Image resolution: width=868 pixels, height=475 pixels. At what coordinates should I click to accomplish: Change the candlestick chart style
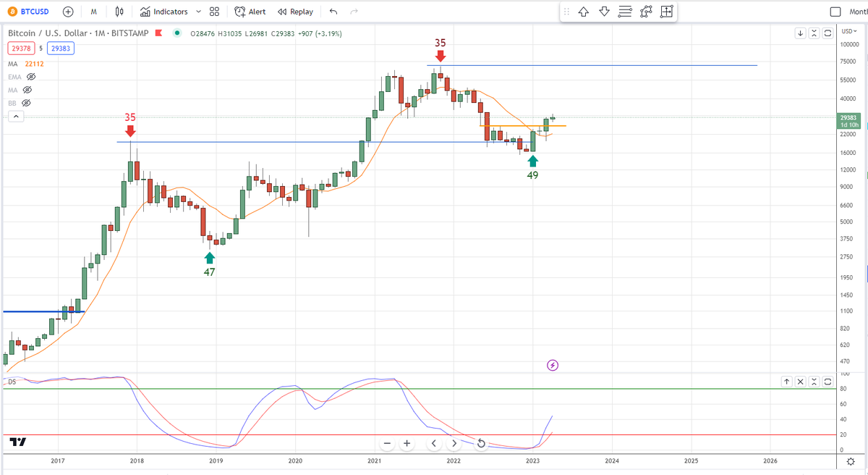[120, 12]
